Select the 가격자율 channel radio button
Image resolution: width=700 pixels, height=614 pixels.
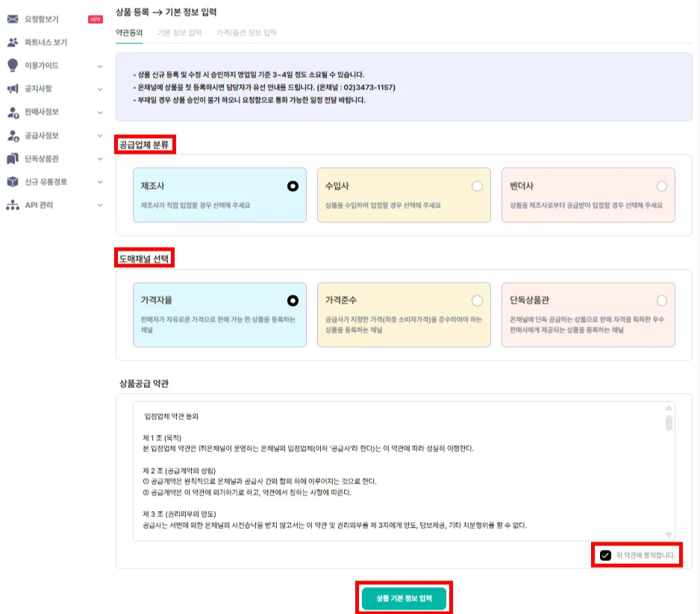[x=293, y=301]
